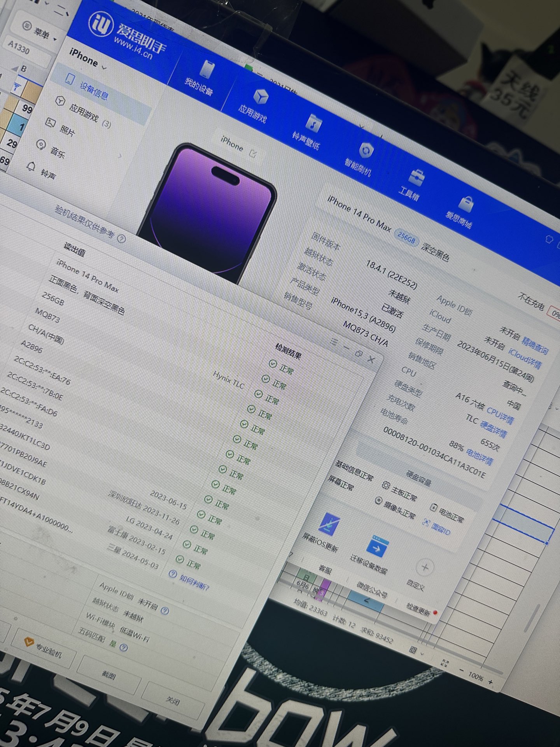Select 铃声 in the sidebar
560x747 pixels.
[41, 170]
